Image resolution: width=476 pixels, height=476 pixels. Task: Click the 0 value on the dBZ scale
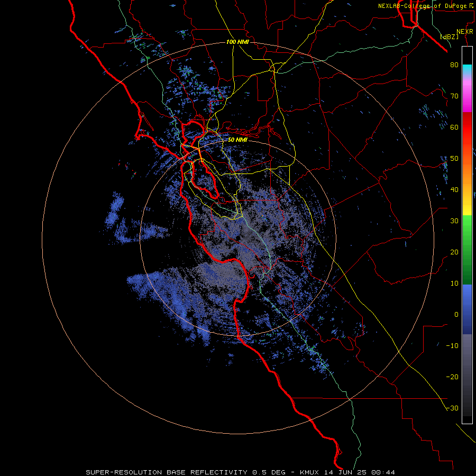(x=456, y=315)
